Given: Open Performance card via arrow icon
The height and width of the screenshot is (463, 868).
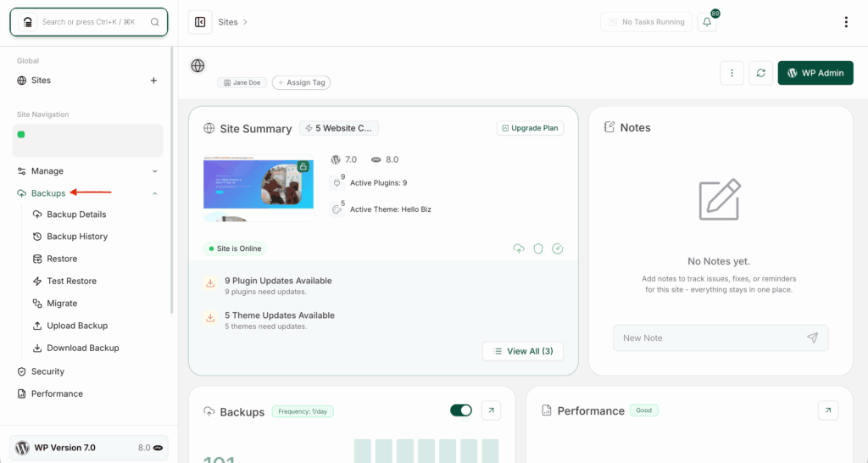Looking at the screenshot, I should (x=828, y=410).
